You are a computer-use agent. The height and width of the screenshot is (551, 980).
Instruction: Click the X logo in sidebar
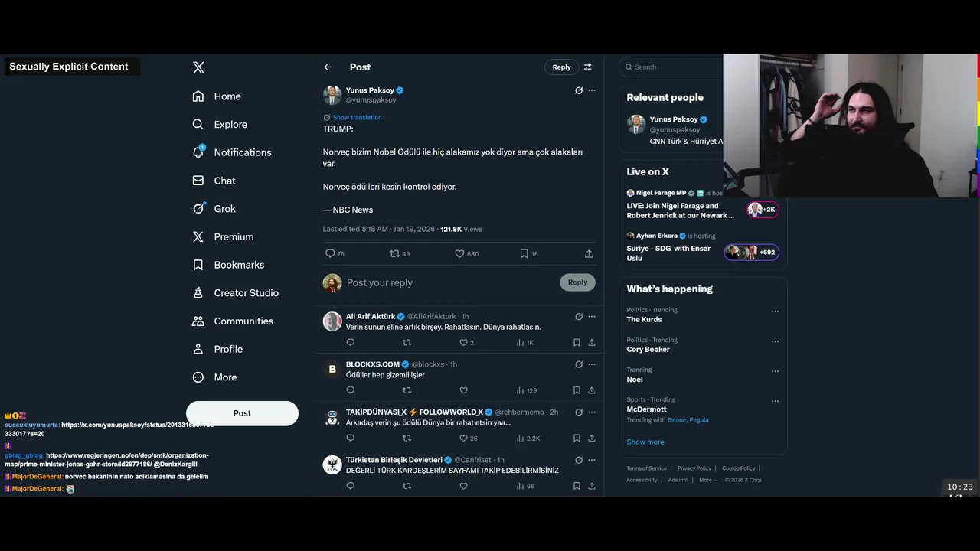[x=198, y=67]
